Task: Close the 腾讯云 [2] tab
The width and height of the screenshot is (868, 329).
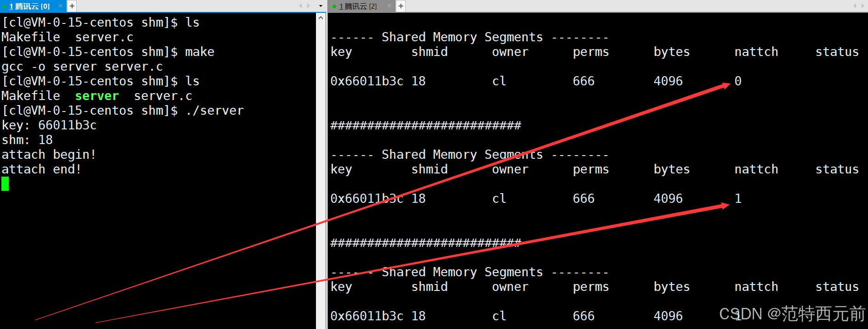Action: [x=389, y=6]
